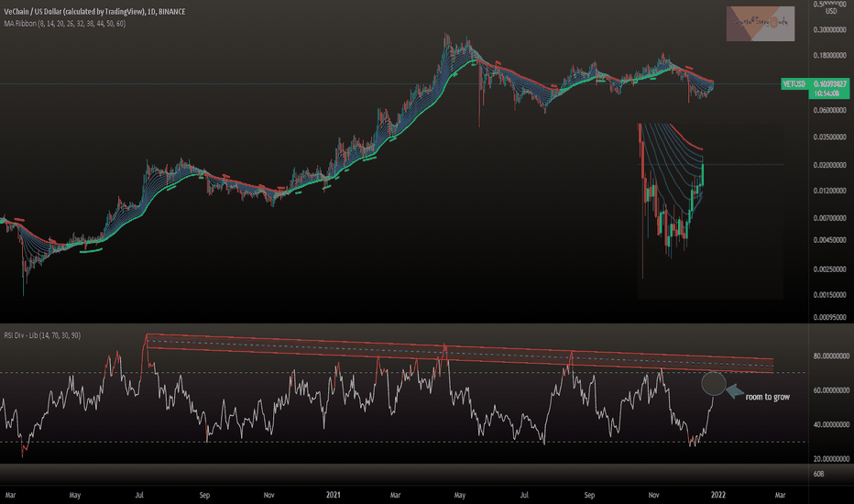Click the 40.00000000 RSI axis label

(831, 424)
